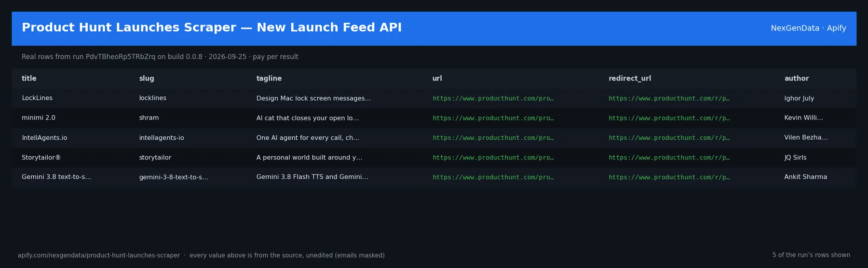
Task: Click the 'storytailor' slug cell
Action: (x=155, y=158)
